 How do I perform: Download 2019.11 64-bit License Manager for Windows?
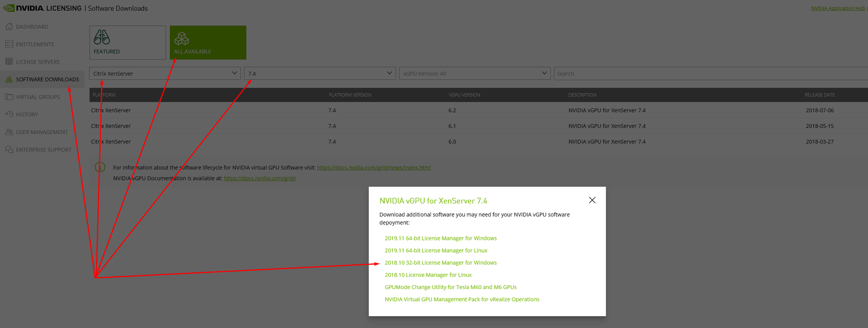coord(441,238)
